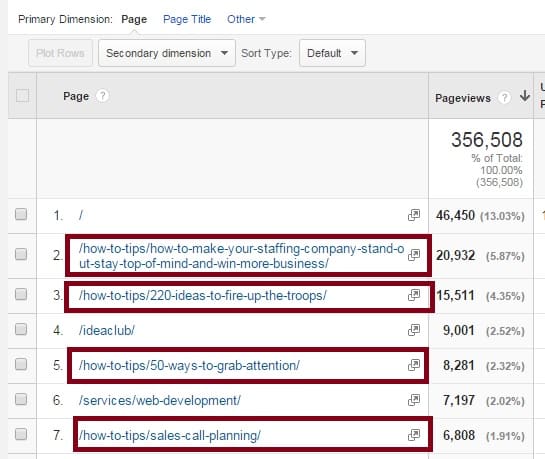Select checkbox for 220-ideas row
Image resolution: width=545 pixels, height=459 pixels.
click(21, 294)
